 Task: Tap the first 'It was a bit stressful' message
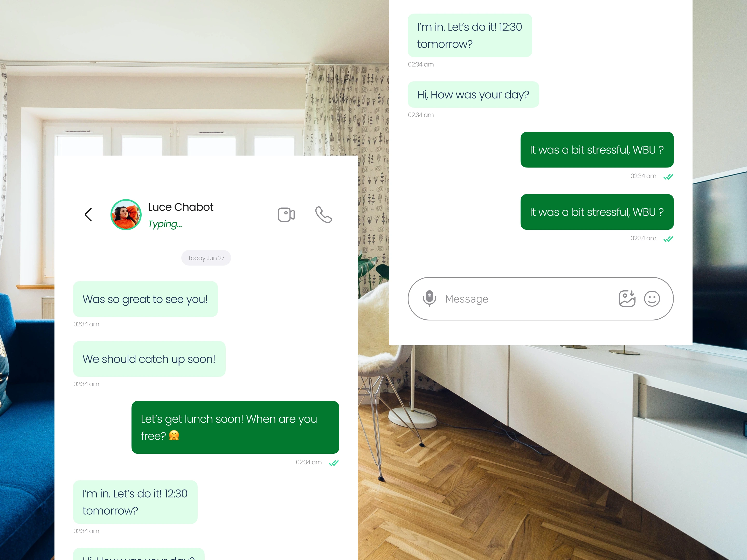pos(597,150)
